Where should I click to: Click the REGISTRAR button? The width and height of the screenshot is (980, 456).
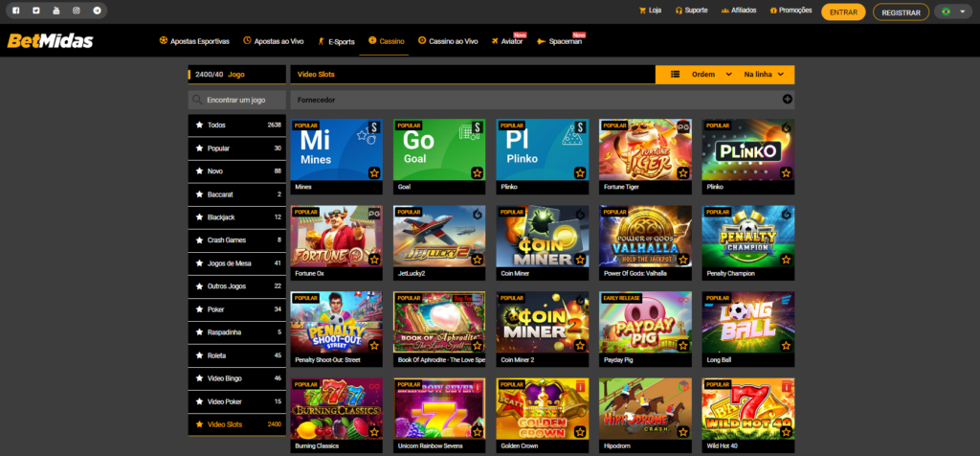(x=901, y=11)
